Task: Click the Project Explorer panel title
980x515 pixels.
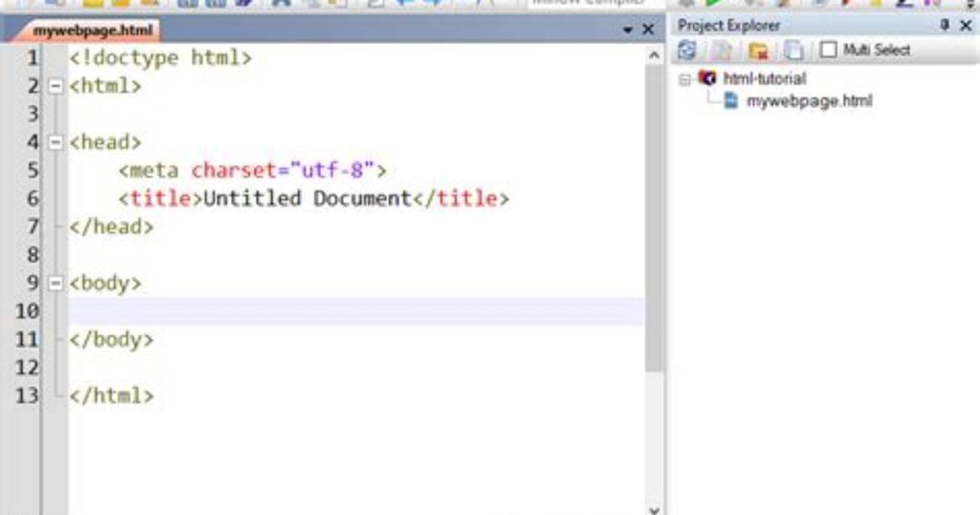Action: [x=728, y=25]
